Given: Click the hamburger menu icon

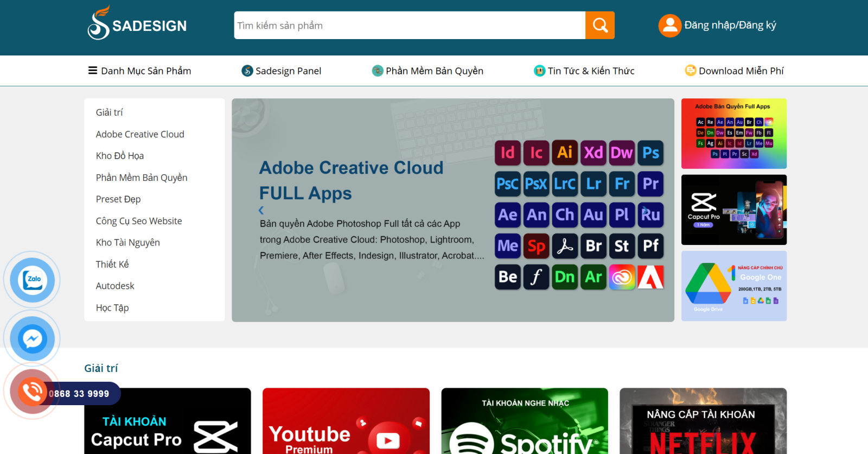Looking at the screenshot, I should coord(93,71).
